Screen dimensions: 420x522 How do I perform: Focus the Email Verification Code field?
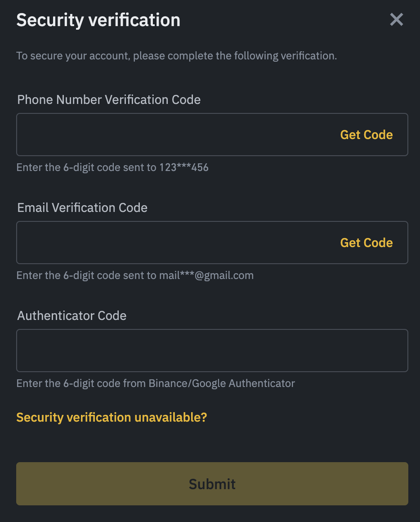coord(175,243)
